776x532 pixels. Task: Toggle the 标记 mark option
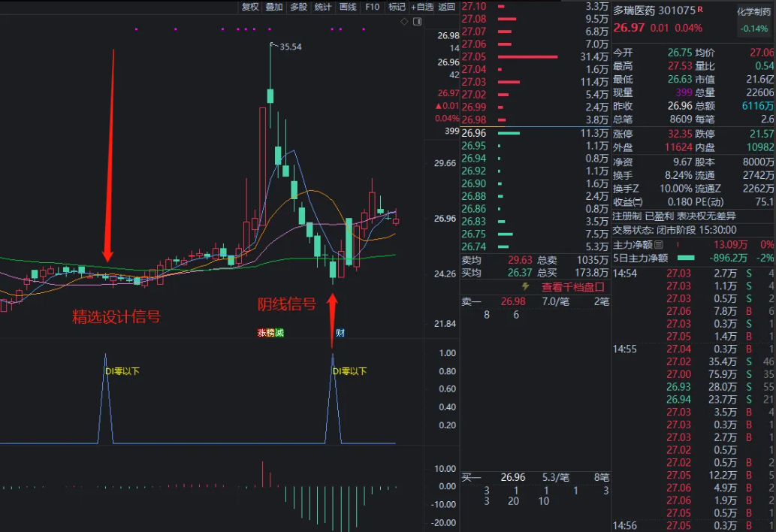[397, 7]
